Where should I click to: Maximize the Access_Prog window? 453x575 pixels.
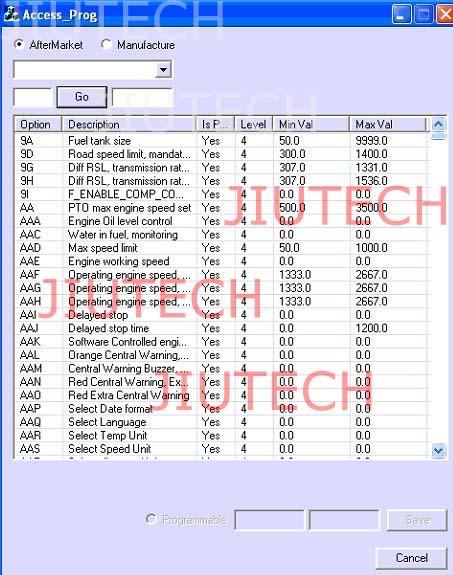coord(423,14)
